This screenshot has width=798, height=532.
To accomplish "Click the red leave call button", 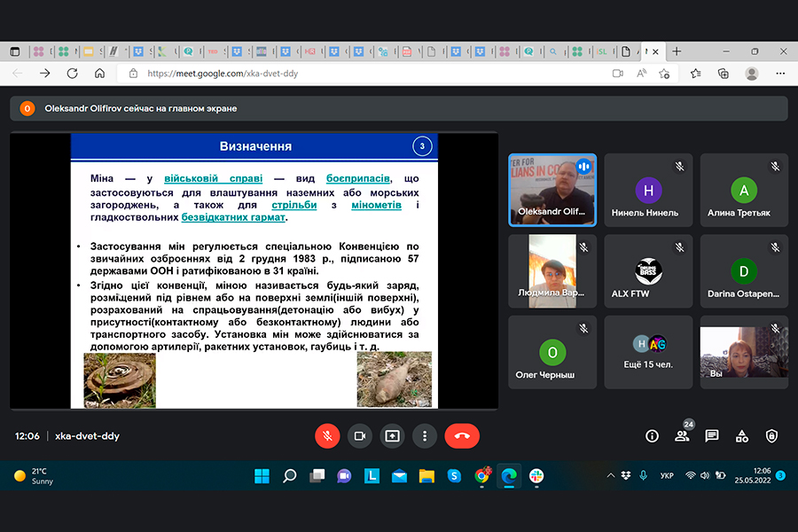I will click(x=462, y=436).
